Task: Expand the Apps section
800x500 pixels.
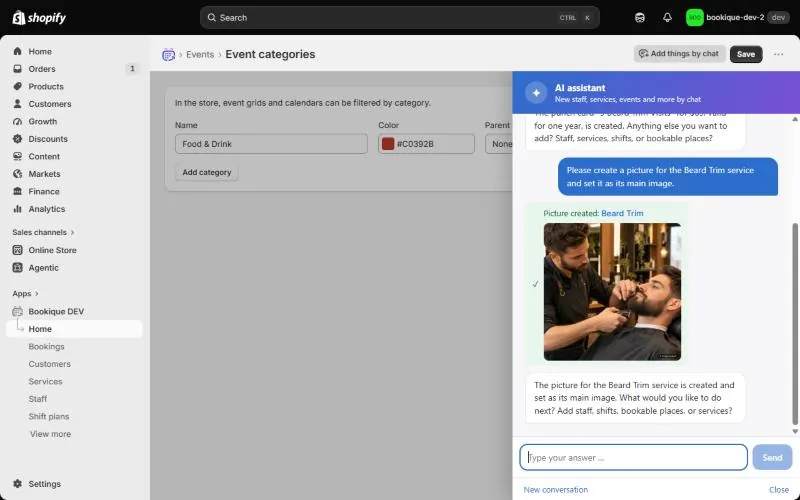Action: (x=26, y=293)
